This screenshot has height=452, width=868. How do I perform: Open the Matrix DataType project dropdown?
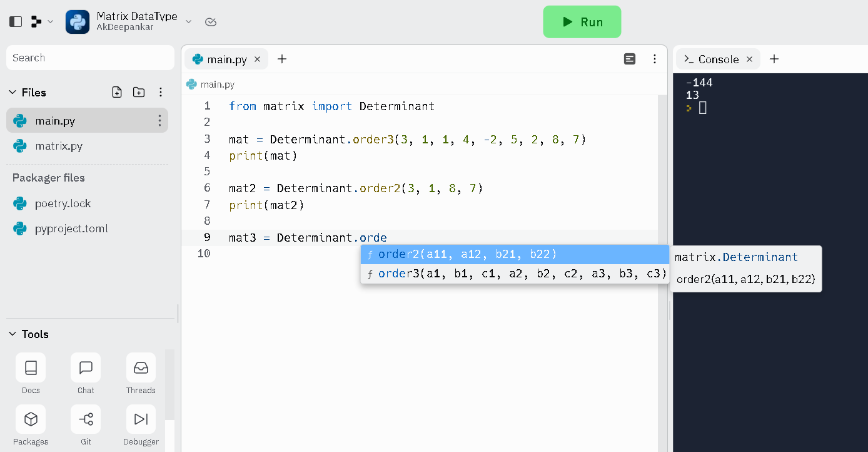188,21
